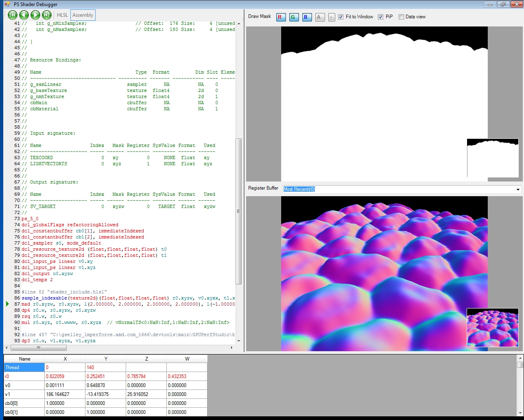
Task: Open the Register Buffer dropdown
Action: [x=518, y=189]
